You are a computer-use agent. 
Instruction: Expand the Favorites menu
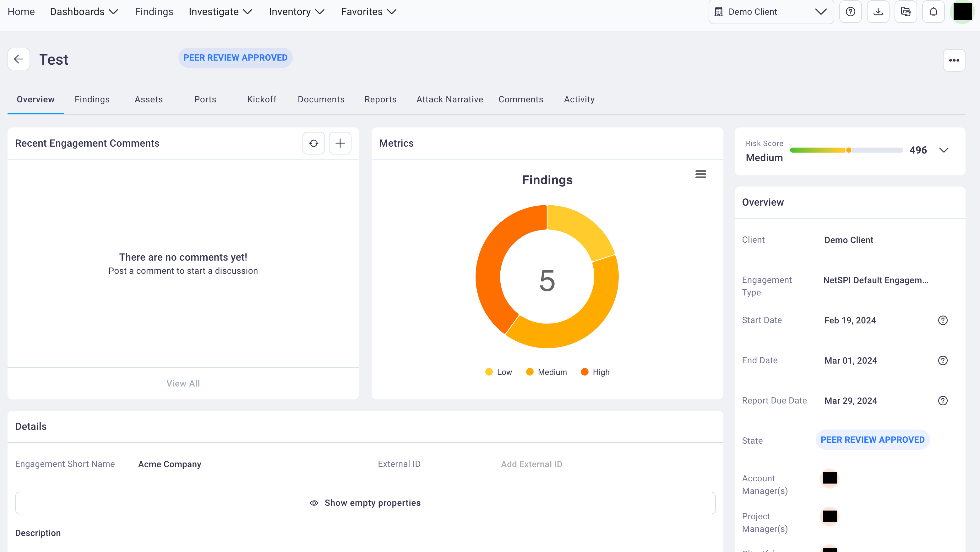click(x=369, y=12)
